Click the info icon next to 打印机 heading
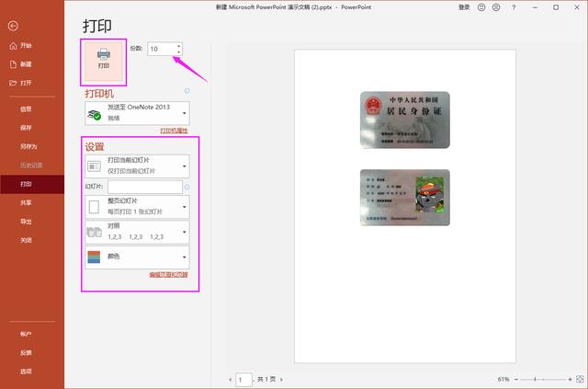This screenshot has height=389, width=588. click(x=187, y=91)
